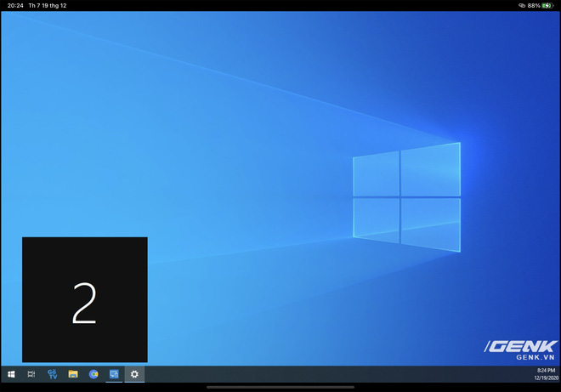Launch the GoTV app from taskbar

click(53, 374)
